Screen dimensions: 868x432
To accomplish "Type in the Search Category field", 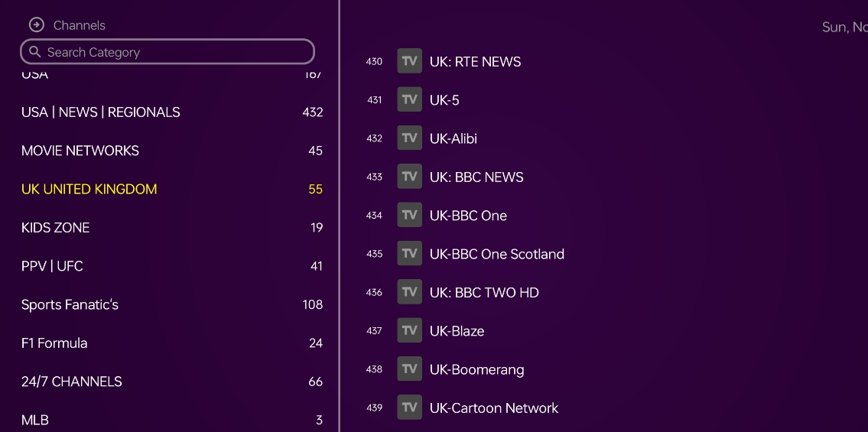I will point(176,52).
